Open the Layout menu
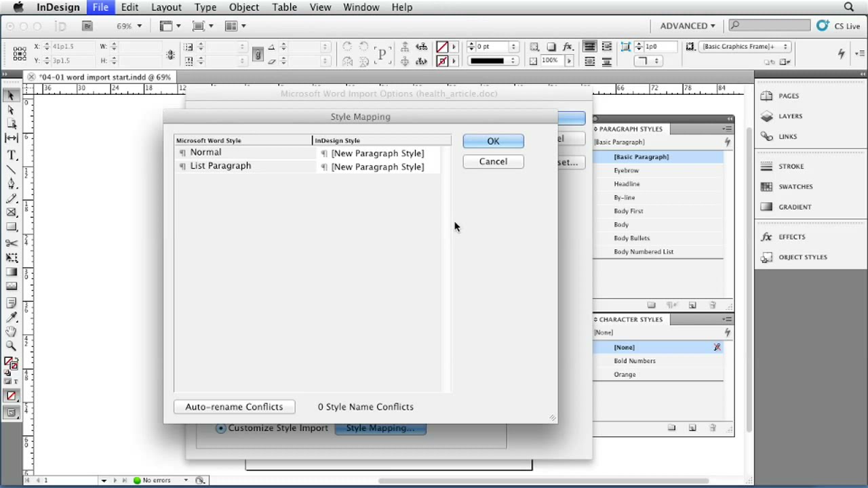Image resolution: width=868 pixels, height=488 pixels. [x=166, y=7]
